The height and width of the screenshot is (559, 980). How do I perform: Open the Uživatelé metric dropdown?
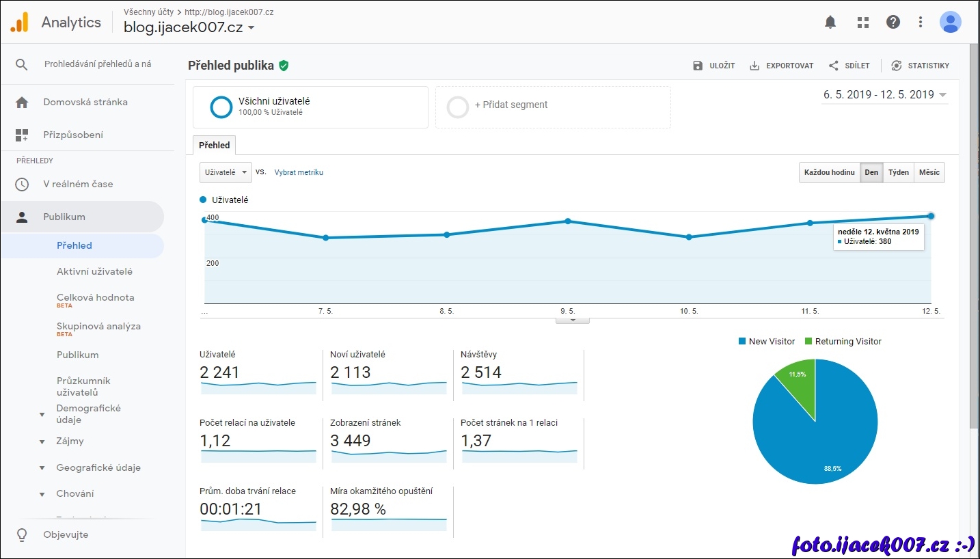coord(226,172)
